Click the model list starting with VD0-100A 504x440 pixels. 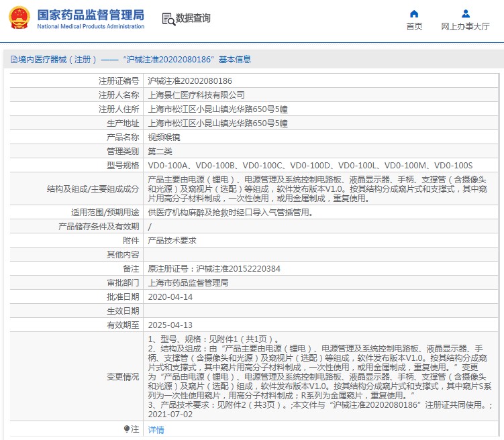pos(310,165)
